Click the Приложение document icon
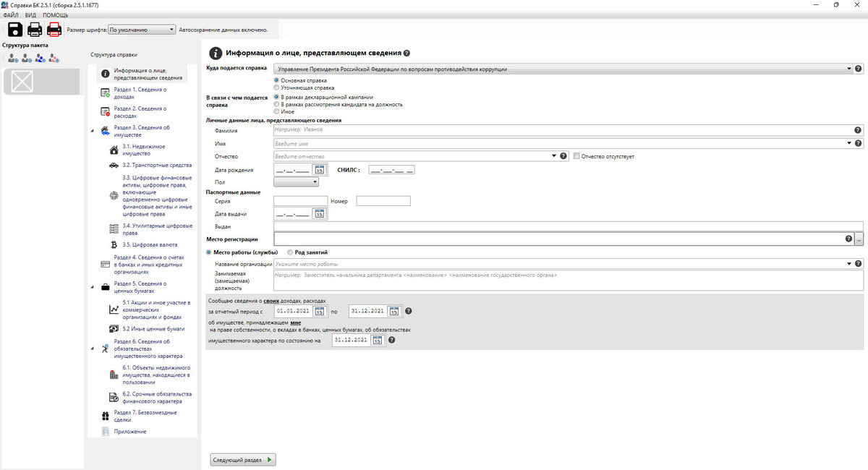Screen dimensions: 868x470 pos(106,432)
